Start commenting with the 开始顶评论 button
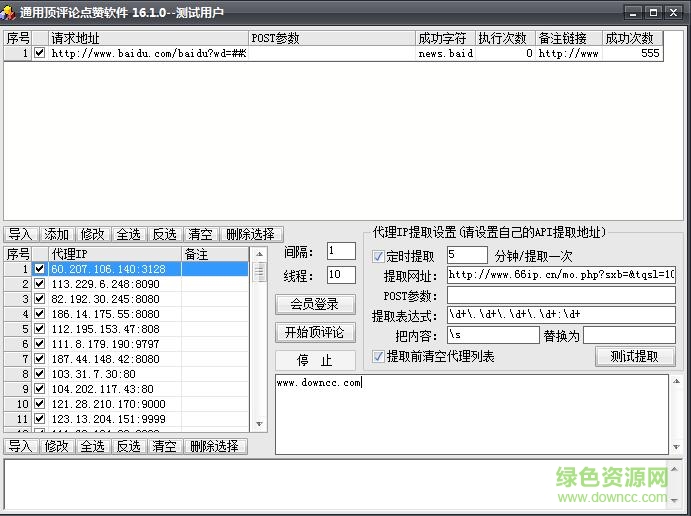Viewport: 691px width, 516px height. point(315,332)
